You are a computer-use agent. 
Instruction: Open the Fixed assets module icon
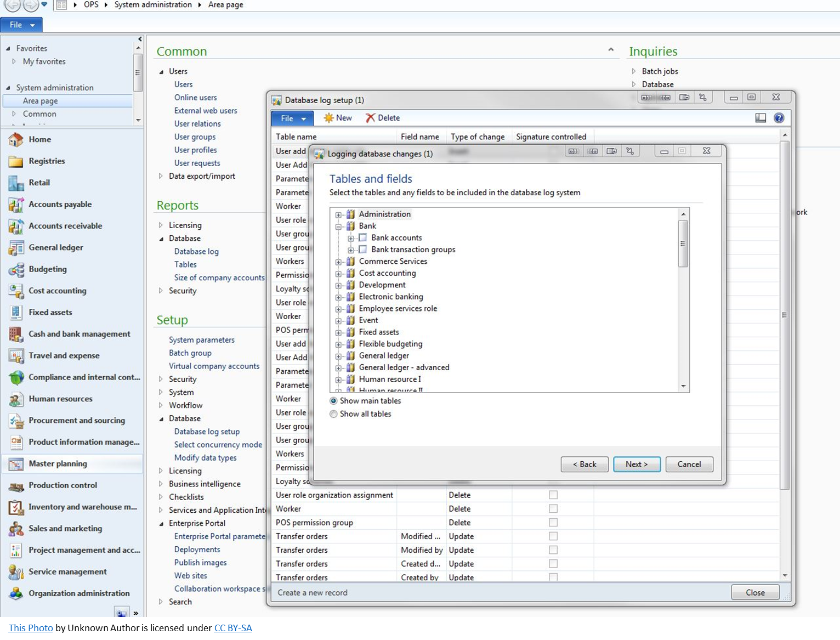coord(16,313)
